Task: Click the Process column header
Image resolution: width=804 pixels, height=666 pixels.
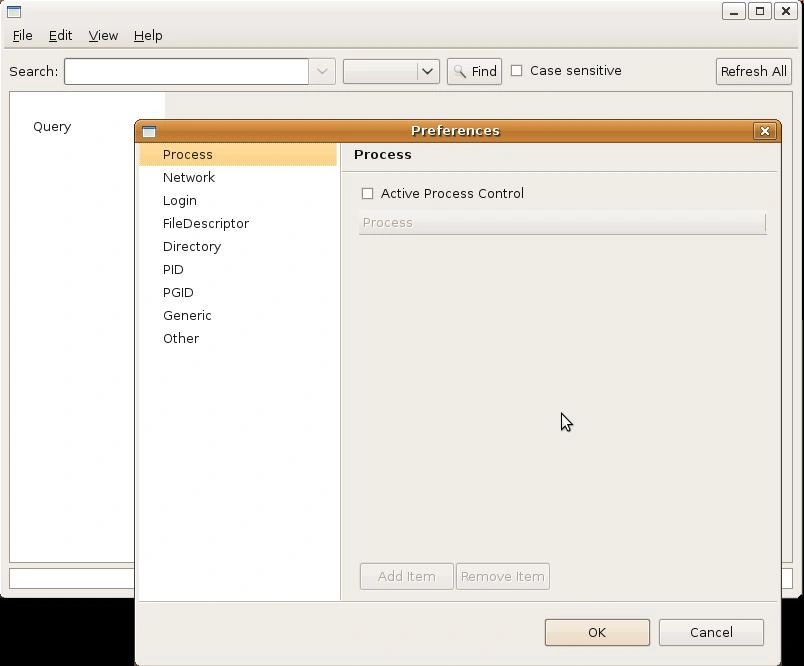Action: (562, 223)
